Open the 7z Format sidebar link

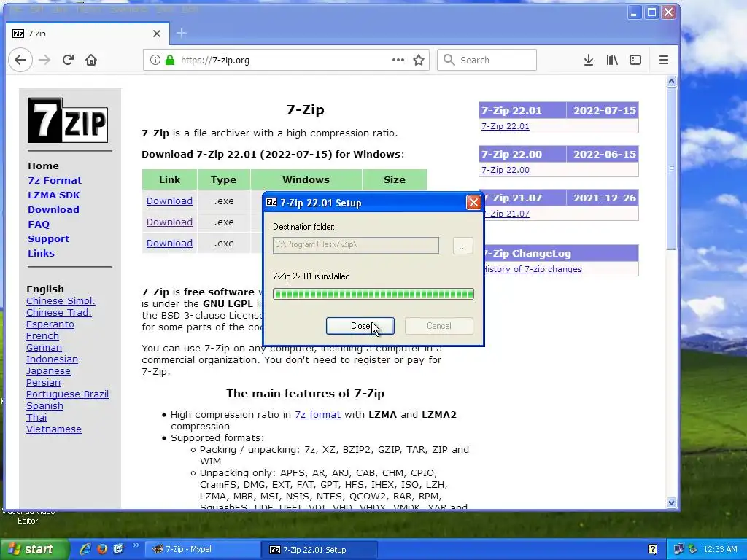click(55, 181)
